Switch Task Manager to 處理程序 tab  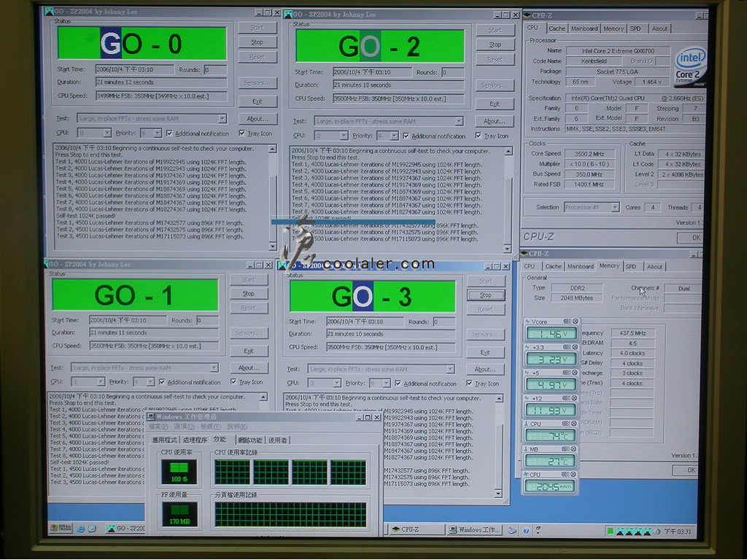(x=195, y=440)
